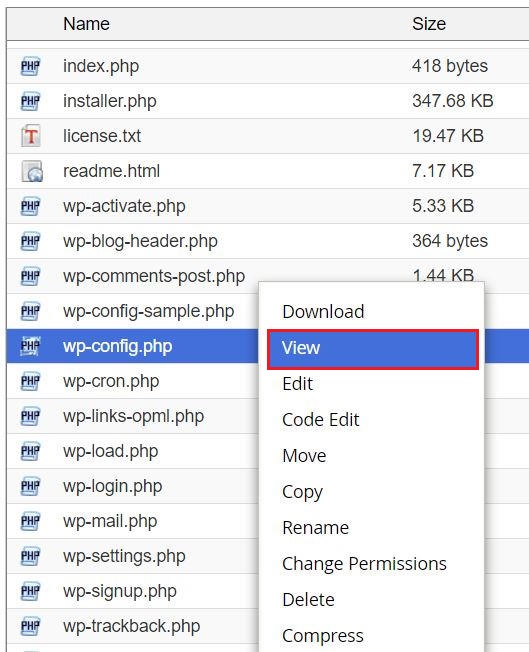Select the wp-config-sample.php file name

pos(148,311)
